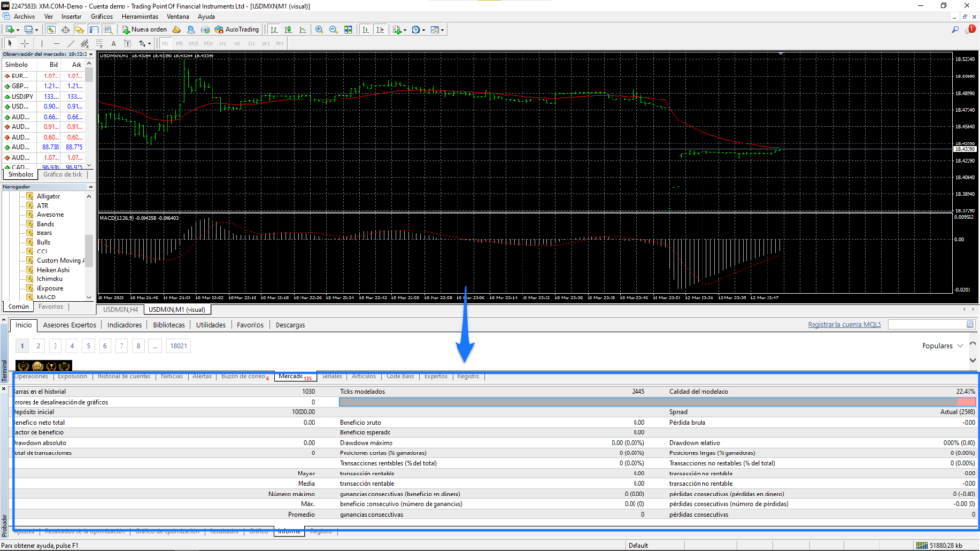
Task: Switch to the Noticias terminal tab
Action: coord(171,376)
